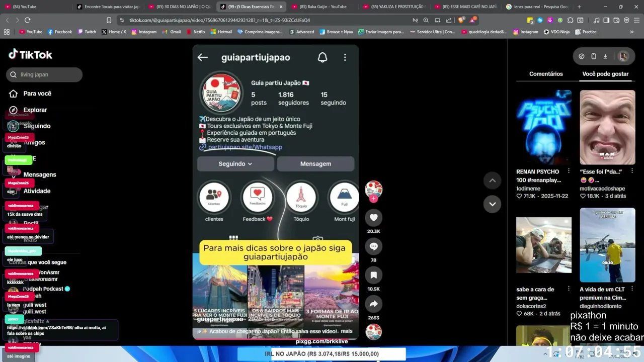Open the motivacaodoshape video thumbnail
Image resolution: width=644 pixels, height=362 pixels.
(x=607, y=127)
